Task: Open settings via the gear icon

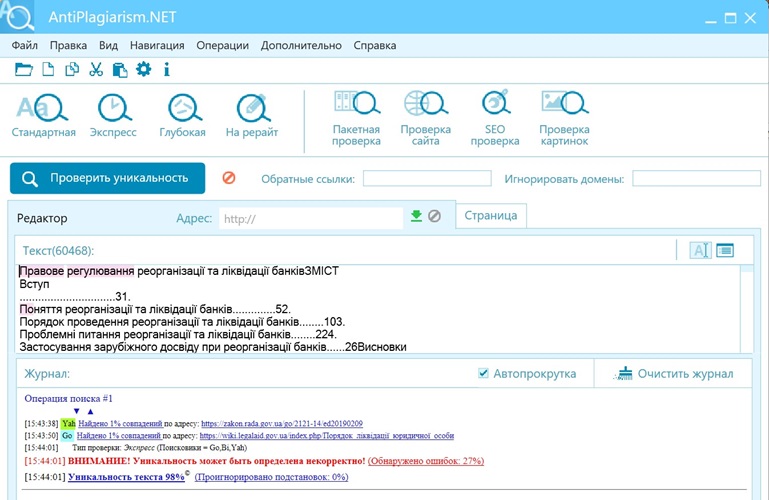Action: (x=144, y=69)
